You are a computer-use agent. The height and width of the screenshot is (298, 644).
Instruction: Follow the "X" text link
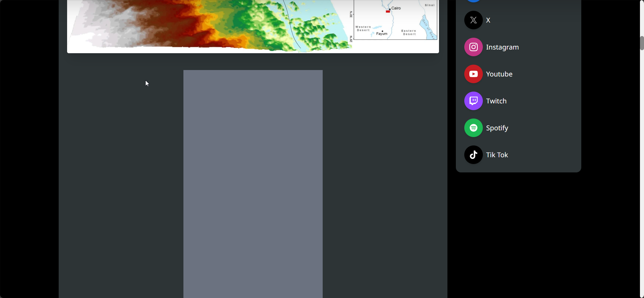[488, 20]
